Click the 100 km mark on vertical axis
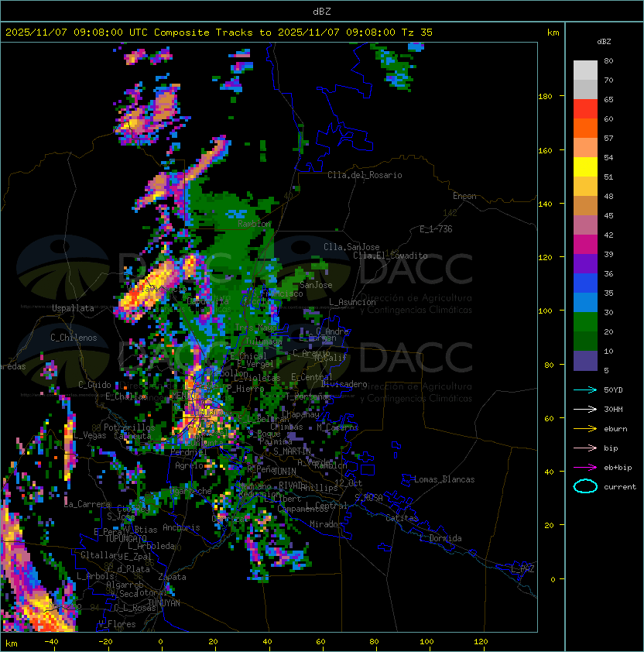This screenshot has width=644, height=652. (x=545, y=311)
